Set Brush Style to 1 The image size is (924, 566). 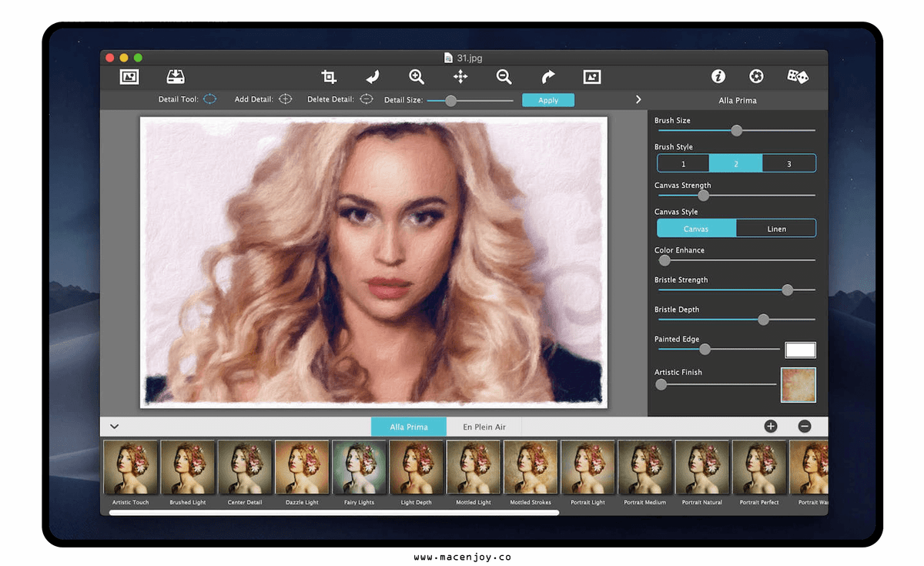tap(683, 163)
